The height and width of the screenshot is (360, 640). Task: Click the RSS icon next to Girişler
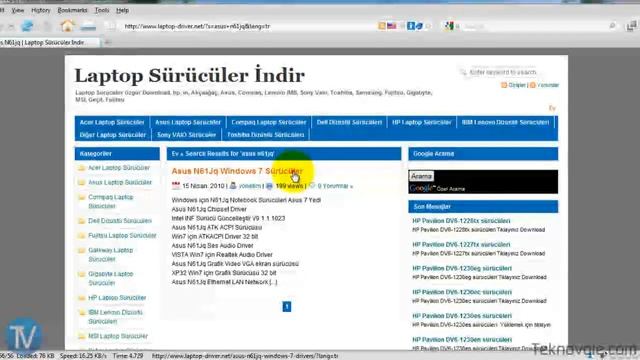(x=504, y=85)
